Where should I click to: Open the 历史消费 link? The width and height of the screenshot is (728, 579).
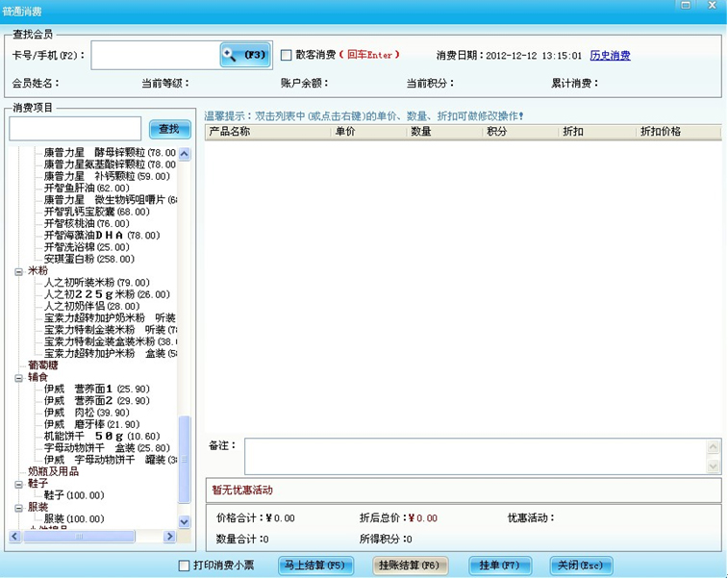(x=610, y=55)
